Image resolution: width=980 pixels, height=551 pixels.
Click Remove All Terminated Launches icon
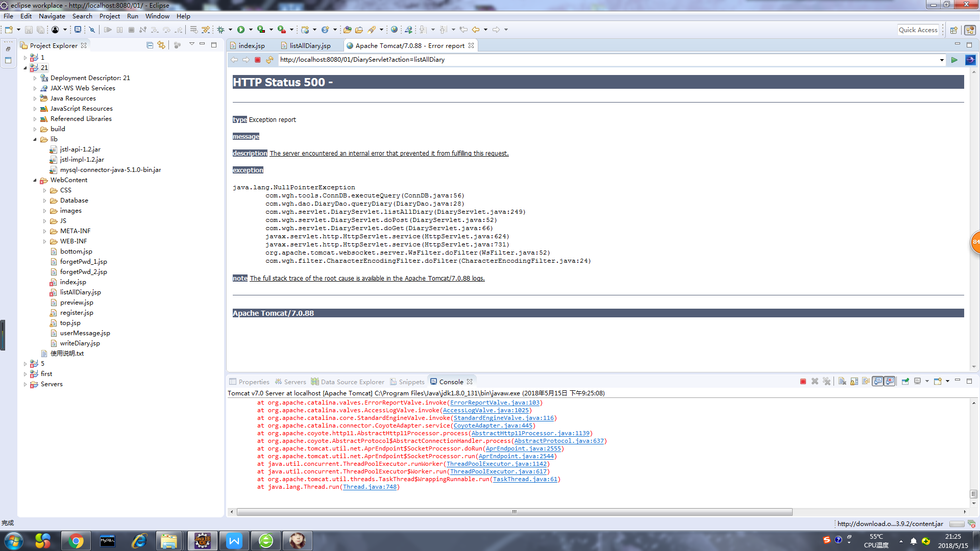tap(827, 382)
